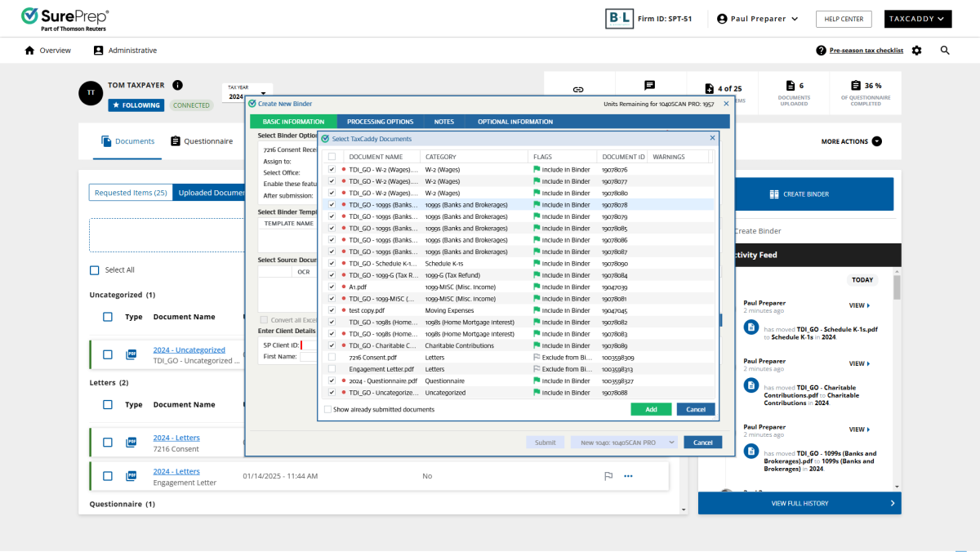This screenshot has width=980, height=552.
Task: Click the flag icon on Engagement Letter row
Action: click(x=608, y=476)
